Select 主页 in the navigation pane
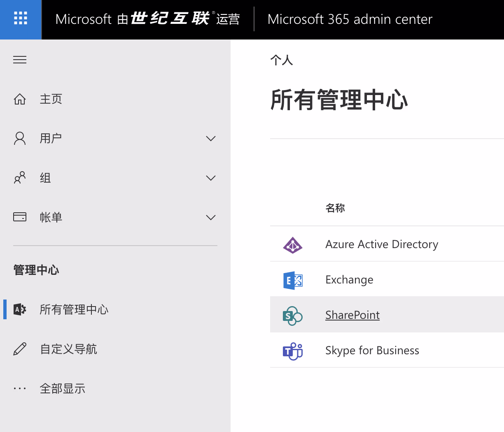The height and width of the screenshot is (432, 504). point(51,99)
